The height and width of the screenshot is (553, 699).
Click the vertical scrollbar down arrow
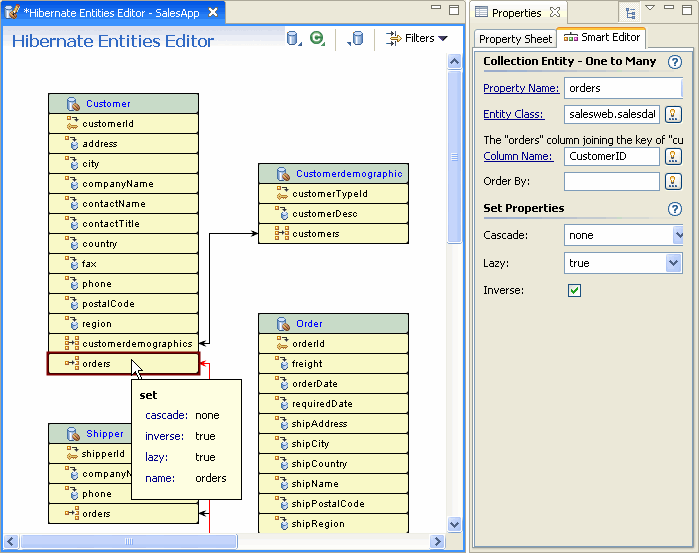454,524
